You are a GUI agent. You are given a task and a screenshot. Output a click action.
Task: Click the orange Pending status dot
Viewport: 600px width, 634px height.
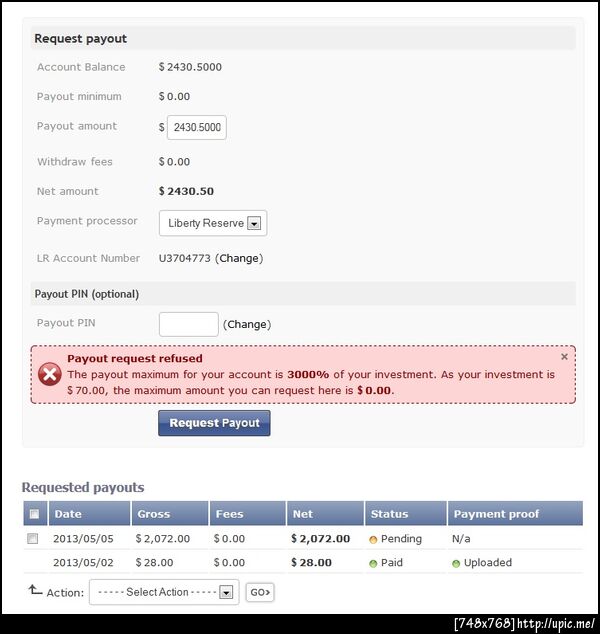[373, 539]
